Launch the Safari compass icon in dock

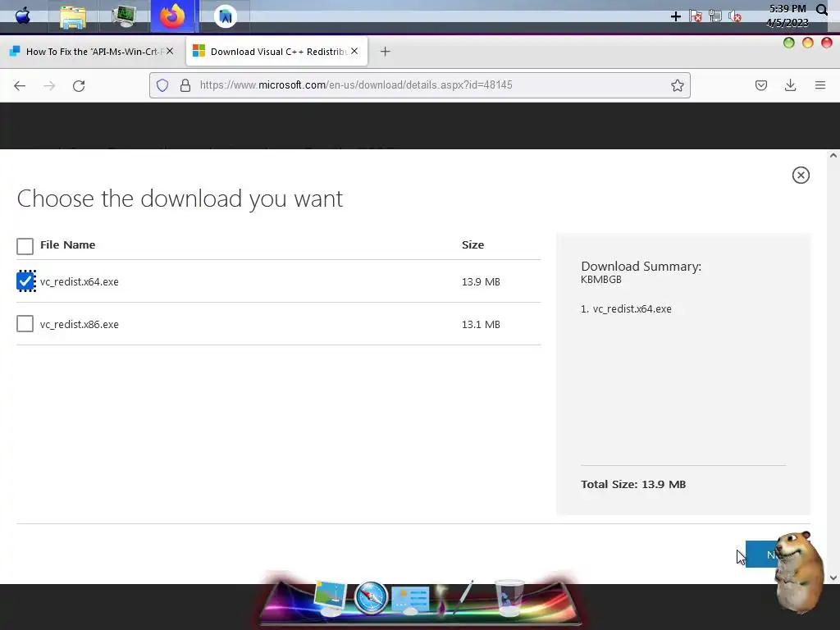[x=371, y=596]
